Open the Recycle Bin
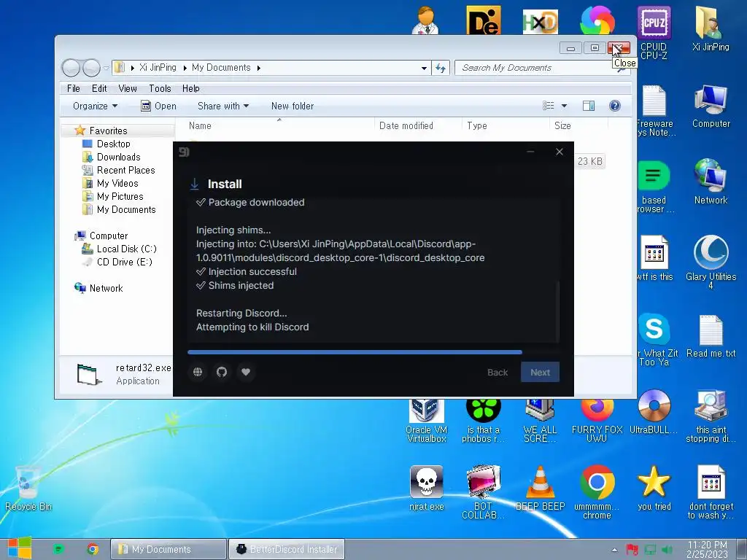The height and width of the screenshot is (560, 747). (x=28, y=488)
